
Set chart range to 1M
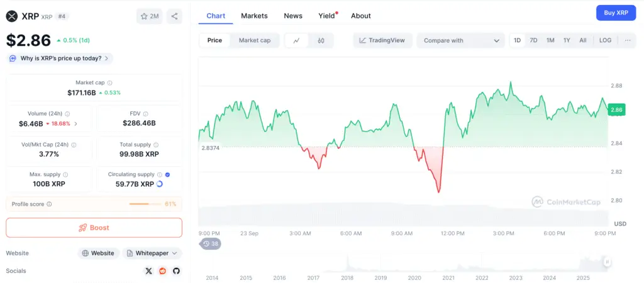click(550, 40)
